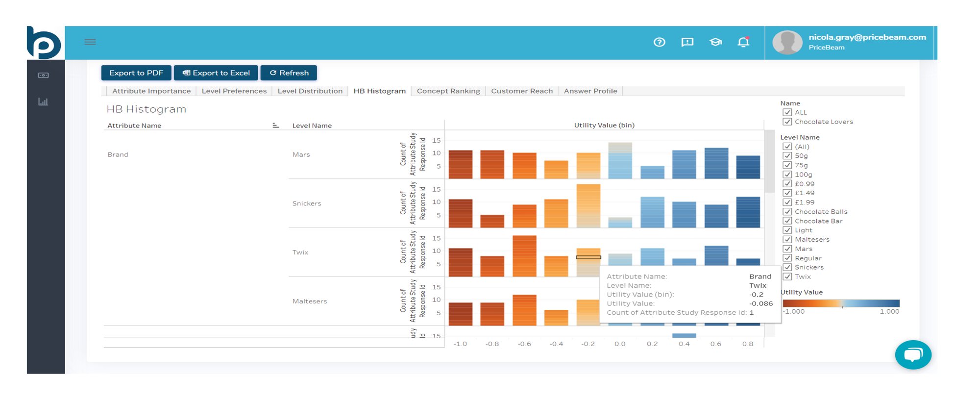Viewport: 980px width, 402px height.
Task: Click the tallest Snickers histogram bar
Action: pos(588,206)
